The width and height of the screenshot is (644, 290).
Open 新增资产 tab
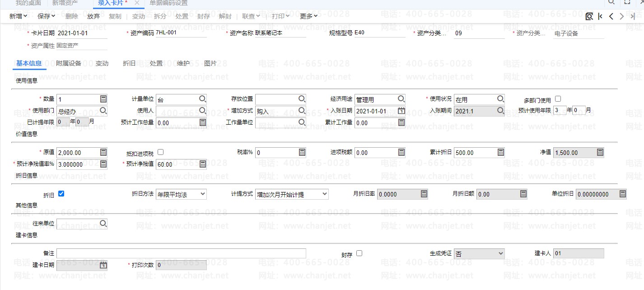[65, 3]
